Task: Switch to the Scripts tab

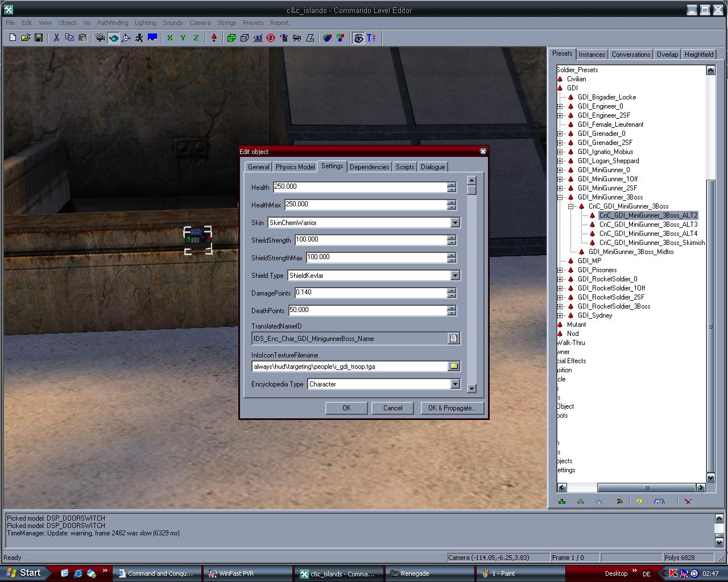Action: pyautogui.click(x=405, y=167)
